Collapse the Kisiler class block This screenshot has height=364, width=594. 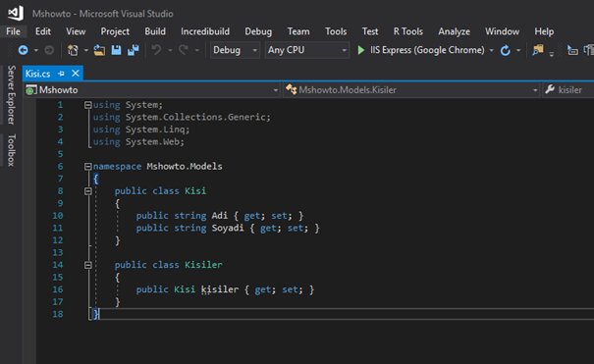click(x=88, y=265)
